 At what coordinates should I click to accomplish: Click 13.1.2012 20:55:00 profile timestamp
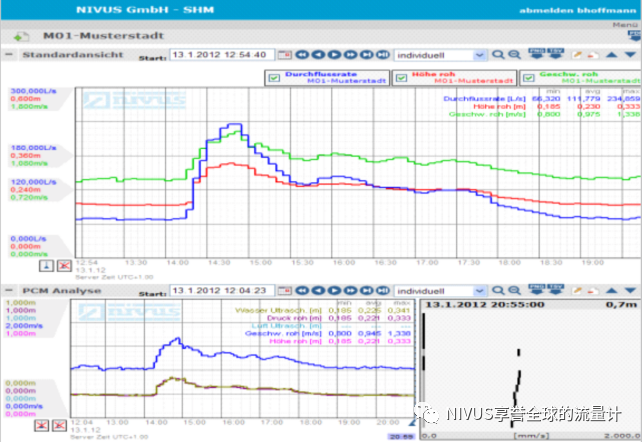pos(485,304)
